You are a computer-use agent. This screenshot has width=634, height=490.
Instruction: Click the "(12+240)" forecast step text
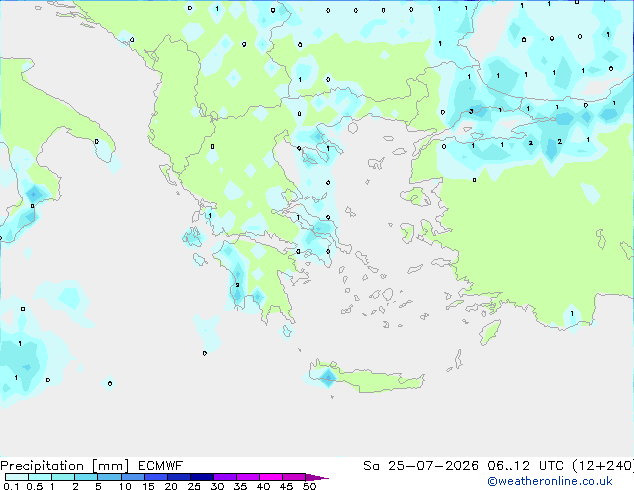coord(603,466)
